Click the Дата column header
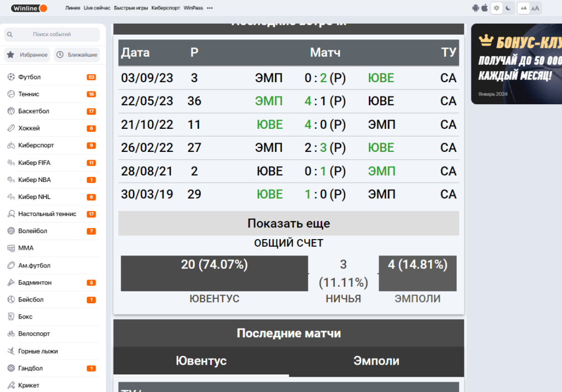This screenshot has height=392, width=562. pos(135,53)
